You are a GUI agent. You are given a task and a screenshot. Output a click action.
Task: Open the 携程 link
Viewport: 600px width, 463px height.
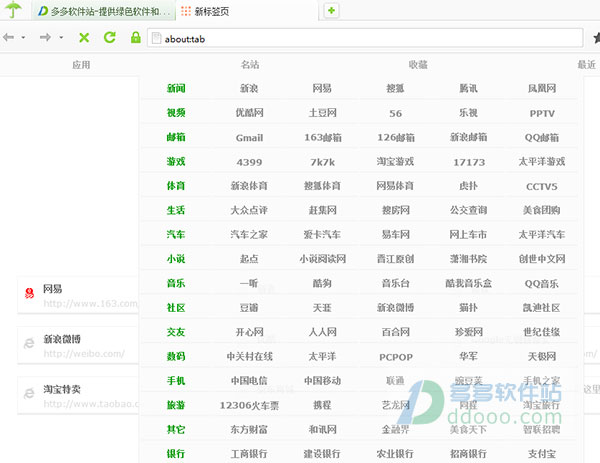coord(322,405)
